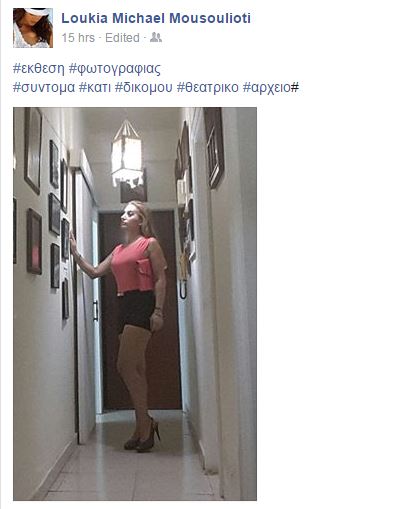Click the hanging lantern in the photo
This screenshot has width=405, height=509.
coord(127,153)
